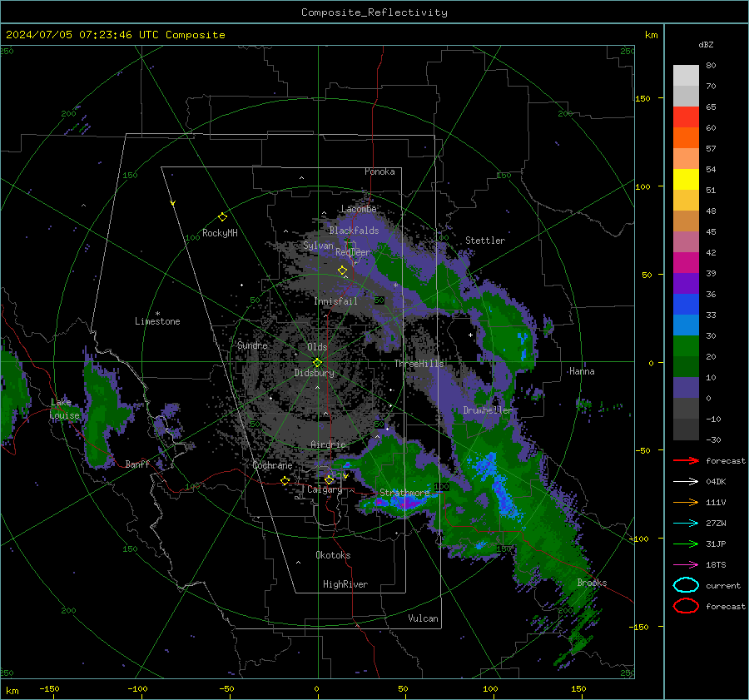749x700 pixels.
Task: Click the Sylvan label on map
Action: tap(318, 246)
